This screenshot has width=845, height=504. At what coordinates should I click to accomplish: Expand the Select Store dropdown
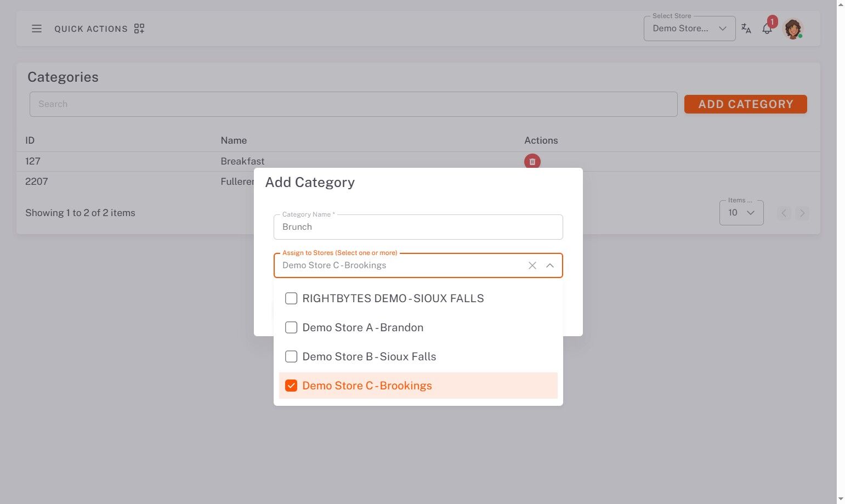[x=689, y=29]
